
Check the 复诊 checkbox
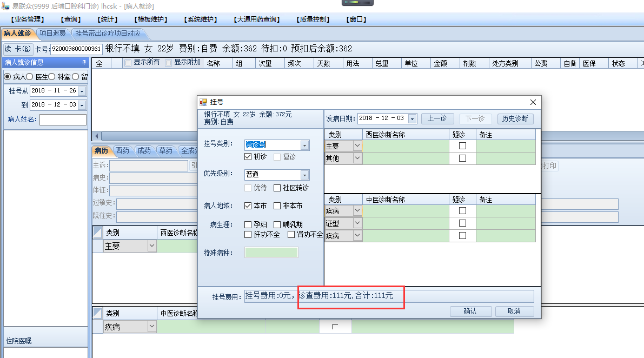(x=277, y=157)
